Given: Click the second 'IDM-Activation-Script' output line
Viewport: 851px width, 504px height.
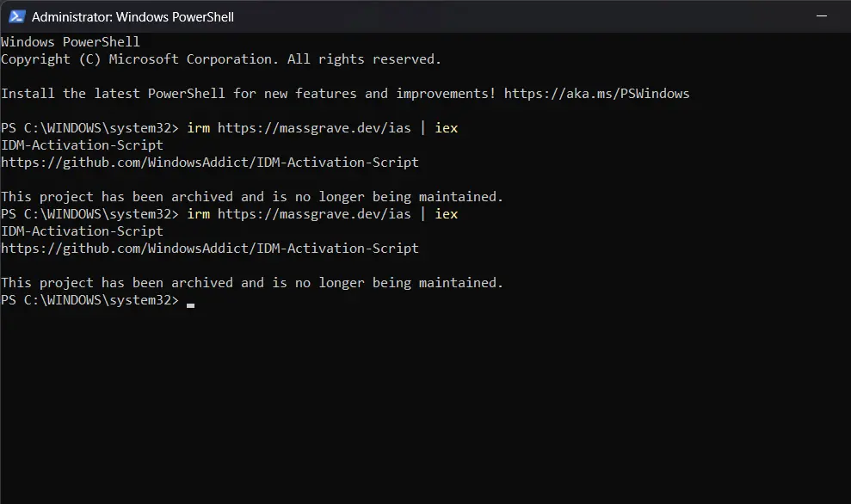Looking at the screenshot, I should pos(82,231).
